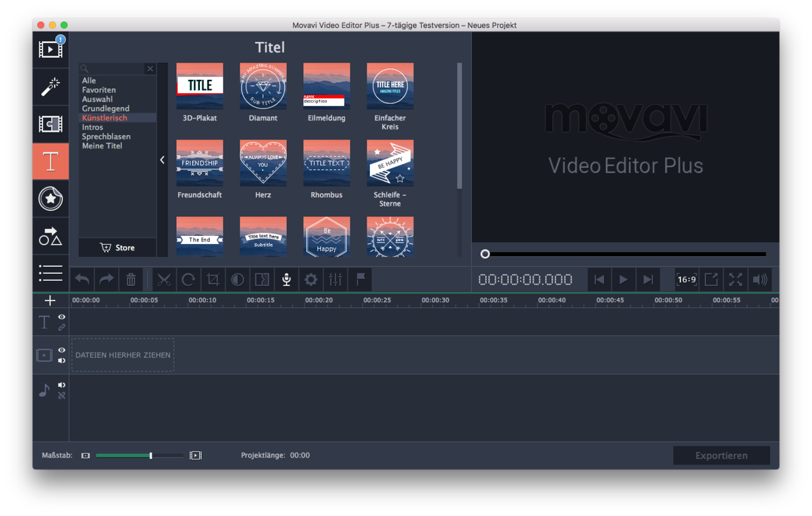Toggle title track visibility eye
Image resolution: width=812 pixels, height=516 pixels.
[x=62, y=316]
